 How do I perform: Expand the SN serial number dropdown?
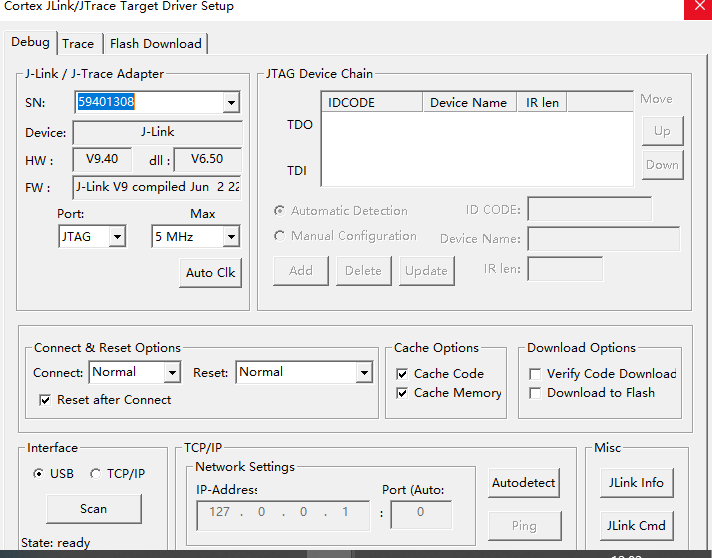[231, 103]
